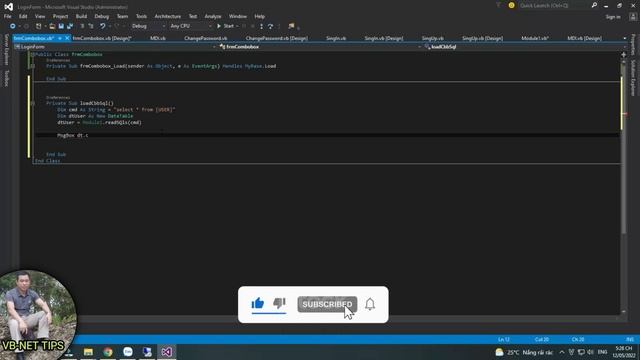Image resolution: width=640 pixels, height=360 pixels.
Task: Open the Project menu
Action: tap(60, 16)
